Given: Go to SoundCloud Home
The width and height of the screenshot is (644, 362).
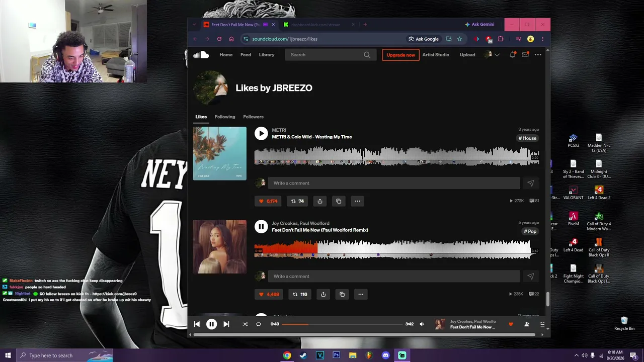Looking at the screenshot, I should point(226,55).
